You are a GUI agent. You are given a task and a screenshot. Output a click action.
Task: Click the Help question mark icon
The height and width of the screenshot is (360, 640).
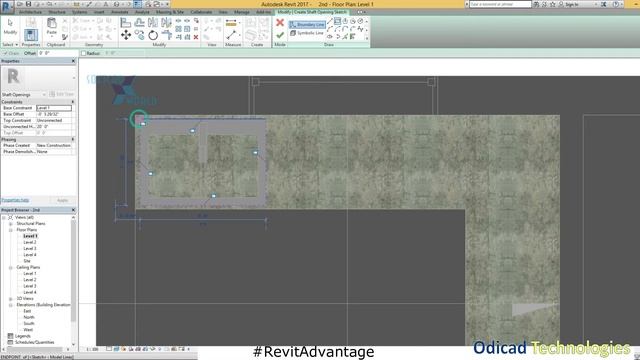pos(616,4)
